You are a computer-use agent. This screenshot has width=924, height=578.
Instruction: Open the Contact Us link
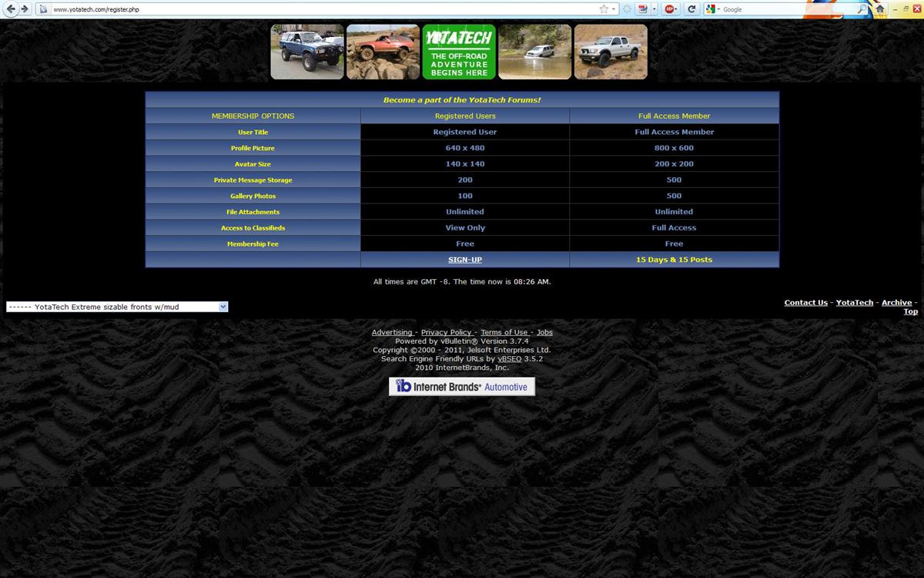805,303
